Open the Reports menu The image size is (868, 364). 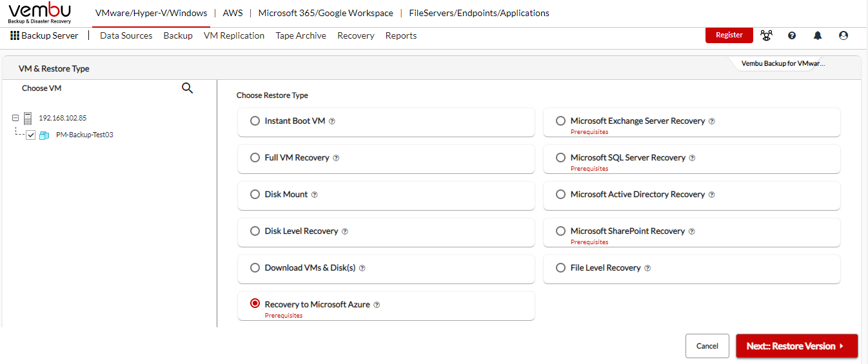(401, 35)
